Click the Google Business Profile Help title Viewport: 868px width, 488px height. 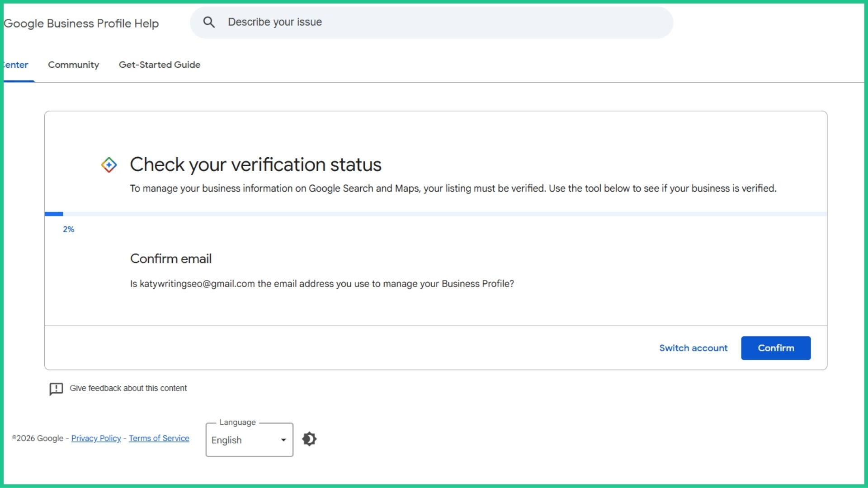tap(81, 23)
